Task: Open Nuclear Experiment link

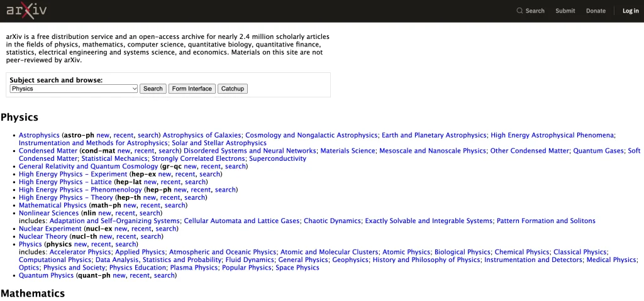Action: (50, 229)
